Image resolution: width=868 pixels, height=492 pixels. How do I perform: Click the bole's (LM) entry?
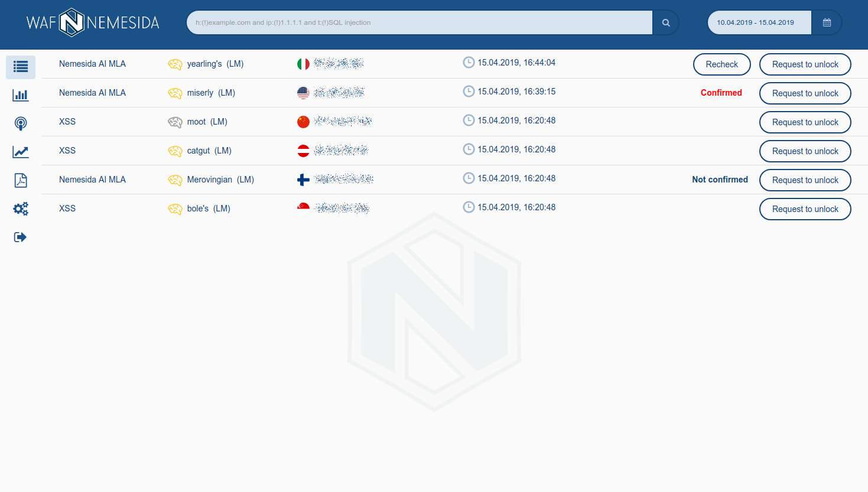209,208
